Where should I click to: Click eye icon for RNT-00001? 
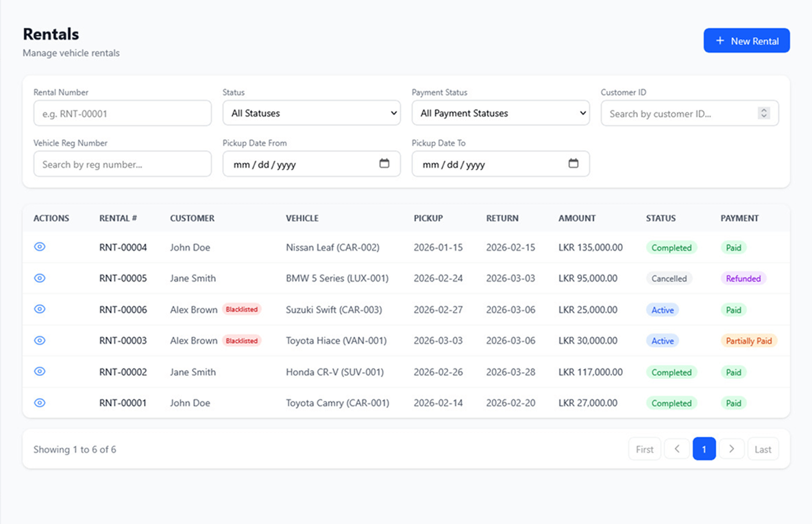[x=40, y=403]
